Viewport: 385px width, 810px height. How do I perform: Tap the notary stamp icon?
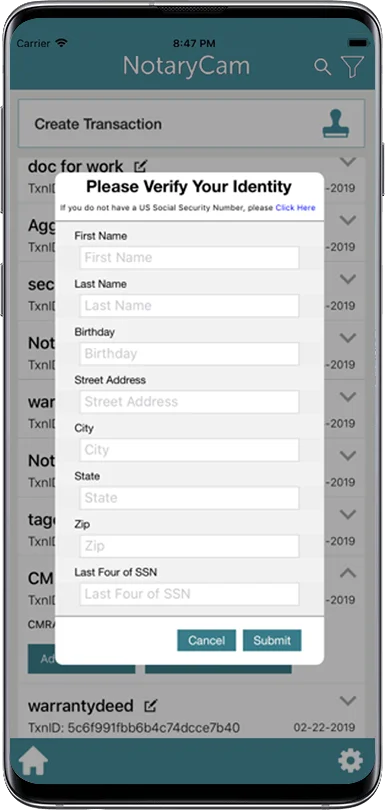pyautogui.click(x=336, y=123)
